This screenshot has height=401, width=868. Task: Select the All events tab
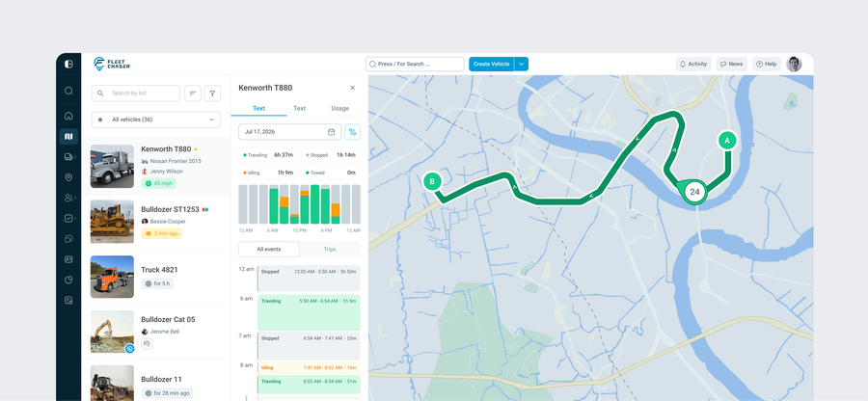[x=269, y=250]
